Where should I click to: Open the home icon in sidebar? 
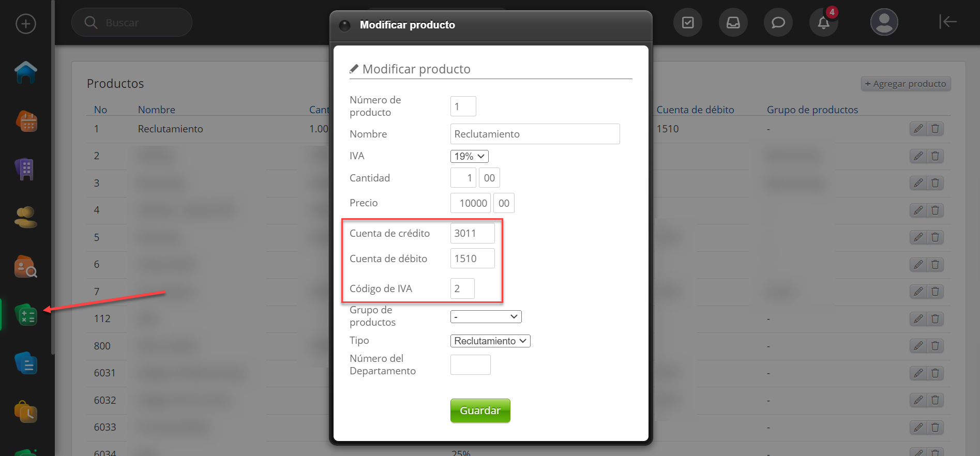click(x=26, y=72)
